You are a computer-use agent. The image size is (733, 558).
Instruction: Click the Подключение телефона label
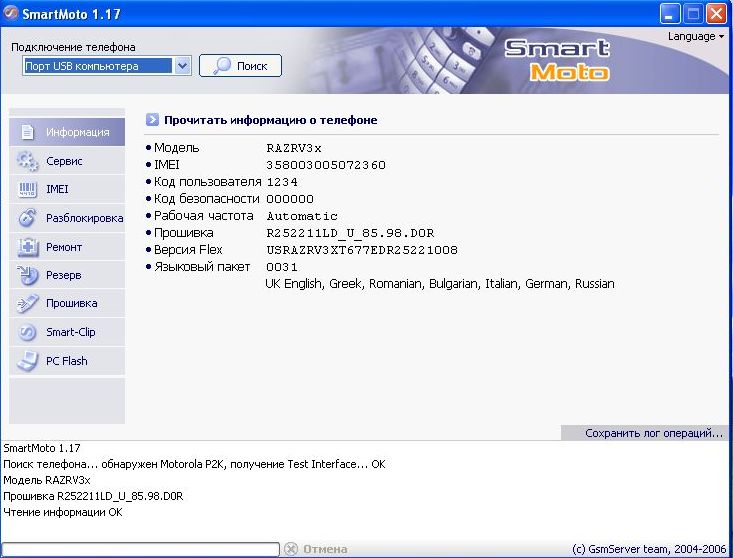pyautogui.click(x=73, y=47)
